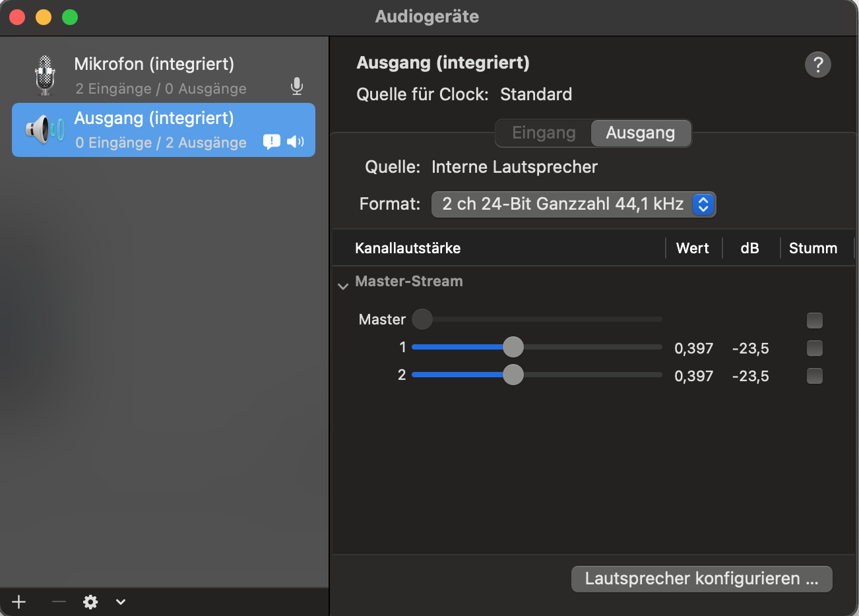The image size is (859, 616).
Task: Toggle Stumm checkbox for channel 1
Action: pos(815,348)
